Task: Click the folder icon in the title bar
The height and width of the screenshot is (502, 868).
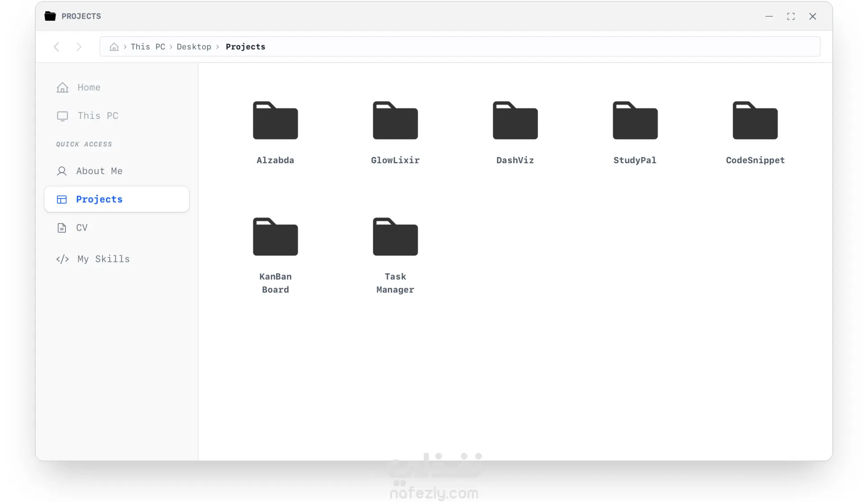Action: [x=50, y=16]
